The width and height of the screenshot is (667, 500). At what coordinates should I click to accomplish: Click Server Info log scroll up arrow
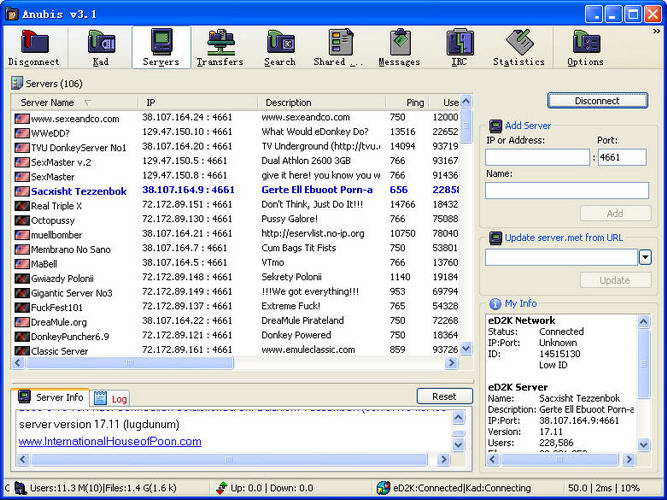point(458,417)
